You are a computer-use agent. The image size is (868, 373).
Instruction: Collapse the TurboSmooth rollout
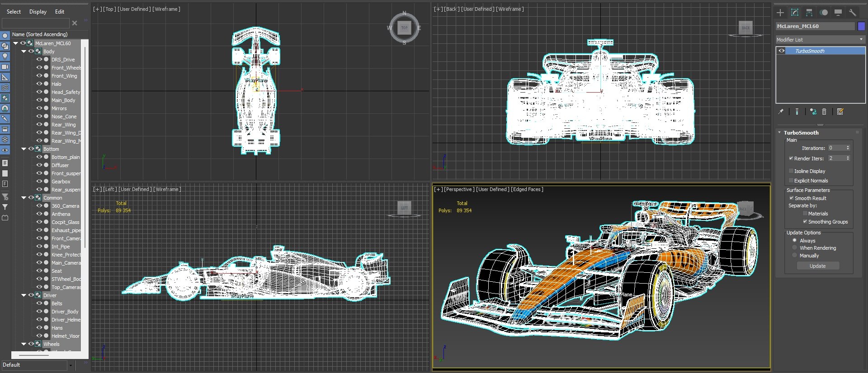tap(779, 133)
